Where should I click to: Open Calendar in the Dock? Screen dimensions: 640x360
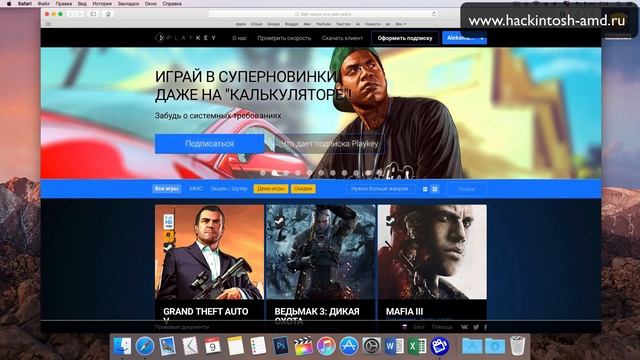pos(212,346)
